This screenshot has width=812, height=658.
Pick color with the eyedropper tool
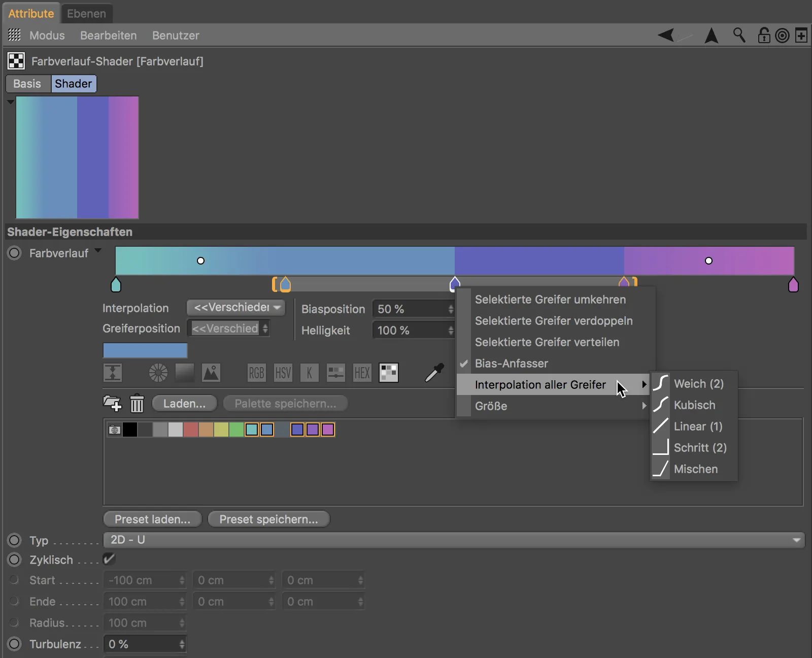coord(434,373)
